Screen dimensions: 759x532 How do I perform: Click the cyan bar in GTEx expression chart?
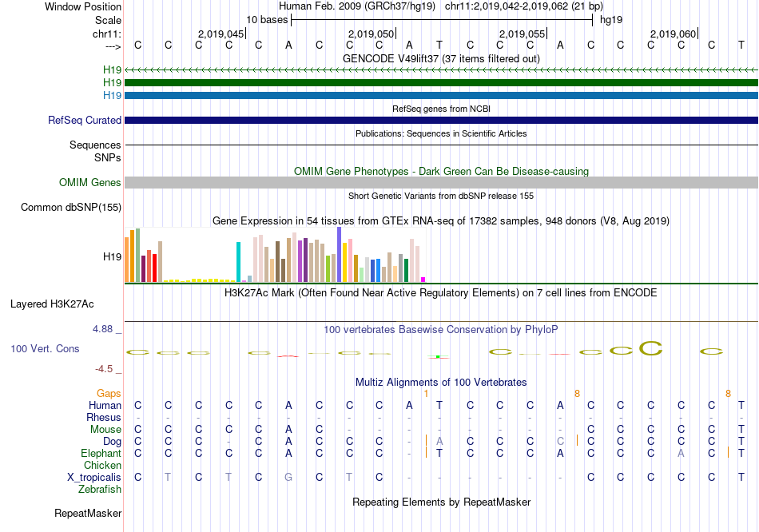(x=238, y=262)
